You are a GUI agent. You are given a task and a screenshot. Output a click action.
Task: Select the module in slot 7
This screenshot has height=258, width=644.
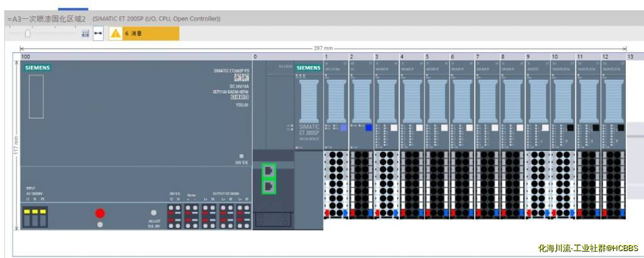point(487,140)
